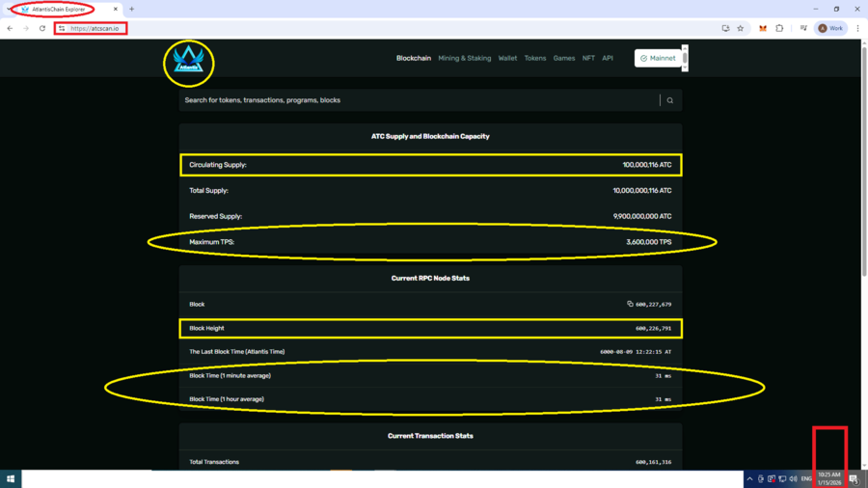Viewport: 868px width, 488px height.
Task: Copy the Block number using copy icon
Action: [630, 304]
